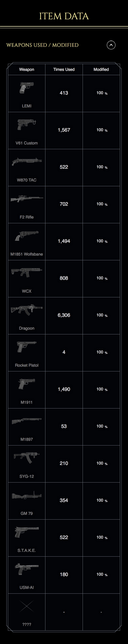Click the Weapon column header
The image size is (128, 644).
coord(27,69)
